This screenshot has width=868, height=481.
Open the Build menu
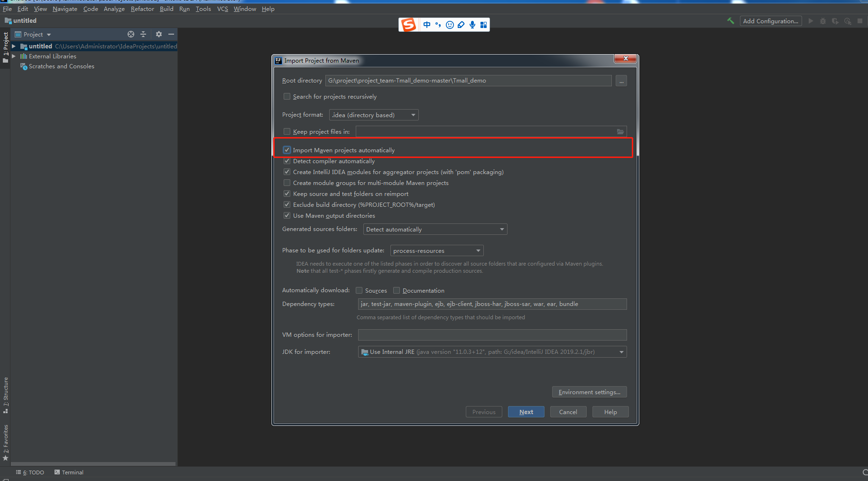click(x=166, y=9)
